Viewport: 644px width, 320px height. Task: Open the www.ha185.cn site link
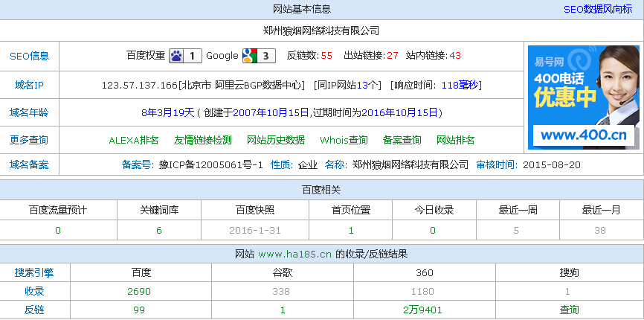coord(294,255)
